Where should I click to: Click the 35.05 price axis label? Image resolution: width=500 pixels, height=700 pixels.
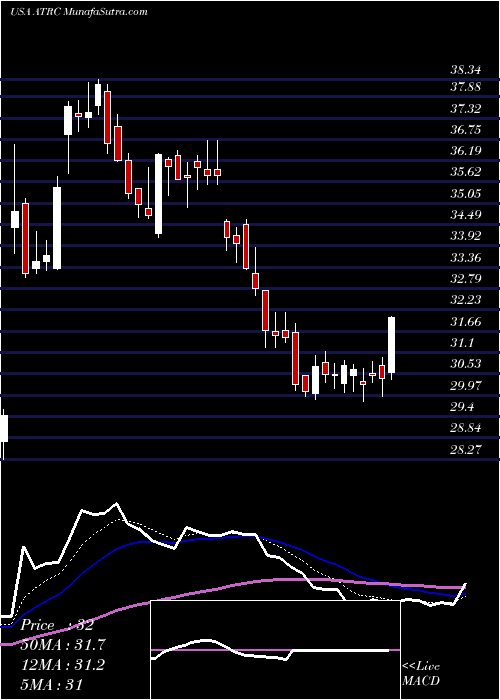point(466,193)
